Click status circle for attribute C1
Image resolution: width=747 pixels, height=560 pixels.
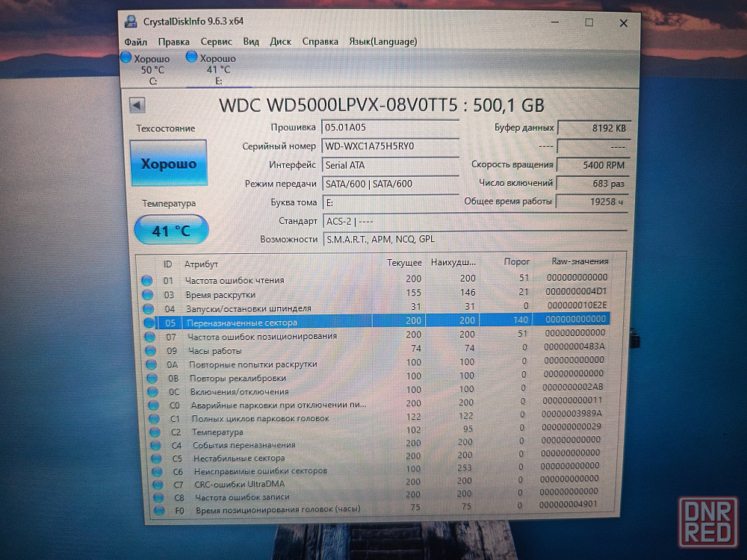coord(154,419)
